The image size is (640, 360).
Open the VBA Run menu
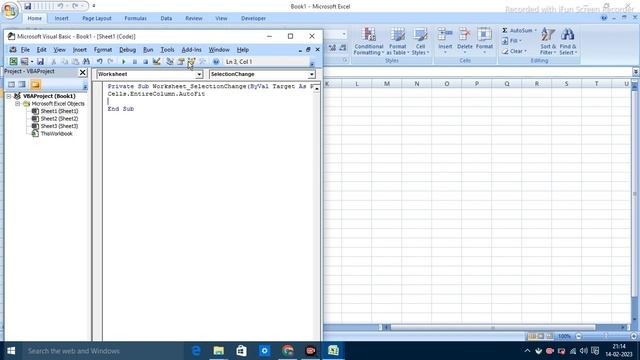coord(148,50)
